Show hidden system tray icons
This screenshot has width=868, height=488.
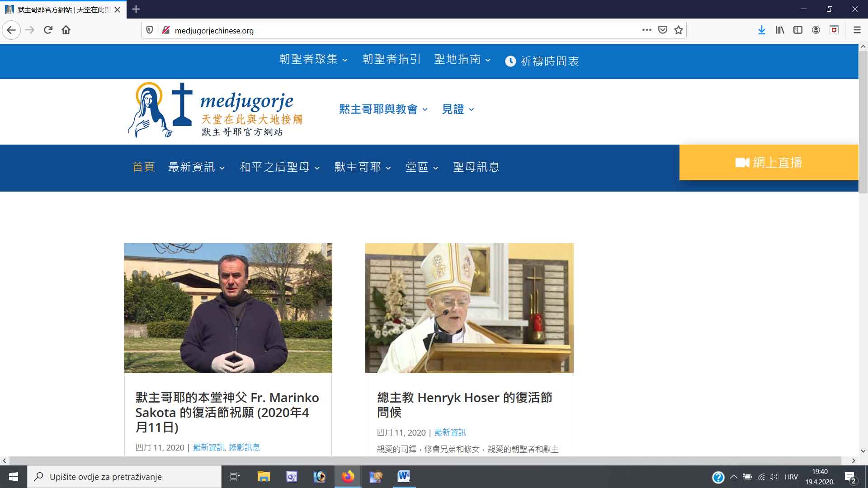point(734,477)
